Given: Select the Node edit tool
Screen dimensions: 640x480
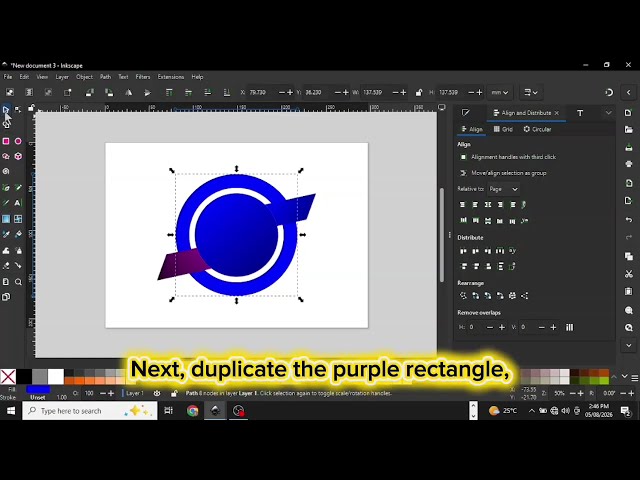Looking at the screenshot, I should point(18,109).
